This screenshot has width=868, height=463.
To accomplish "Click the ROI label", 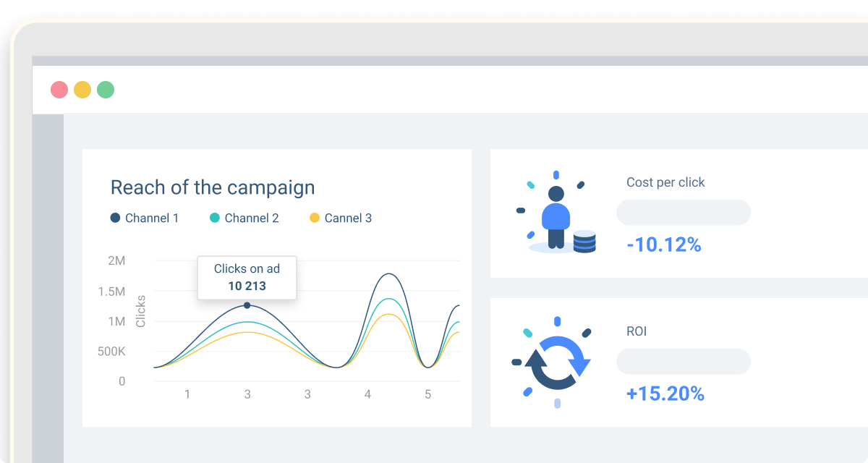I will pos(637,331).
